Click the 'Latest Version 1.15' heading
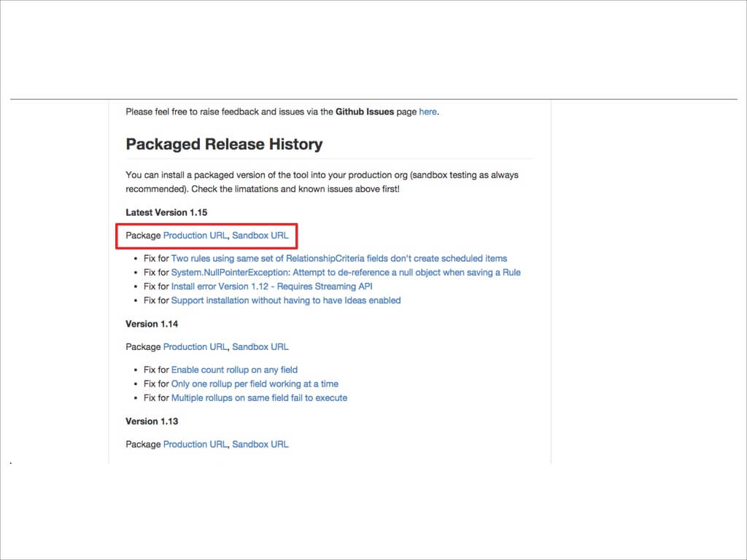 click(x=167, y=212)
